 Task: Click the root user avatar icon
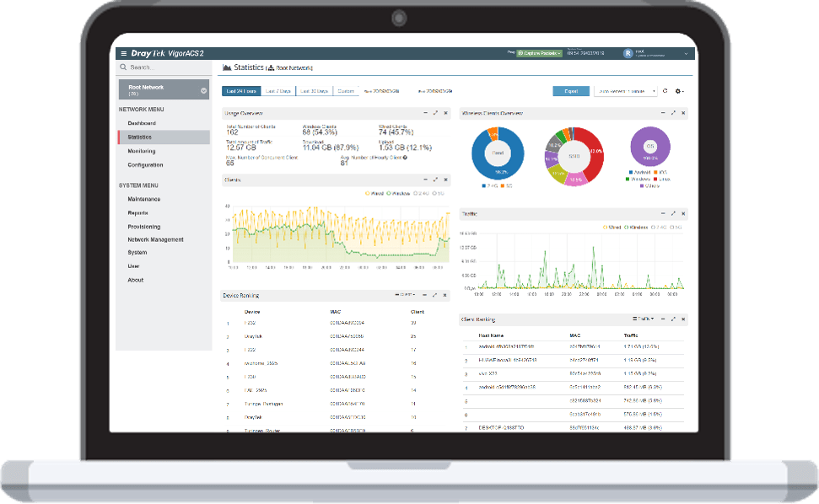pos(628,53)
